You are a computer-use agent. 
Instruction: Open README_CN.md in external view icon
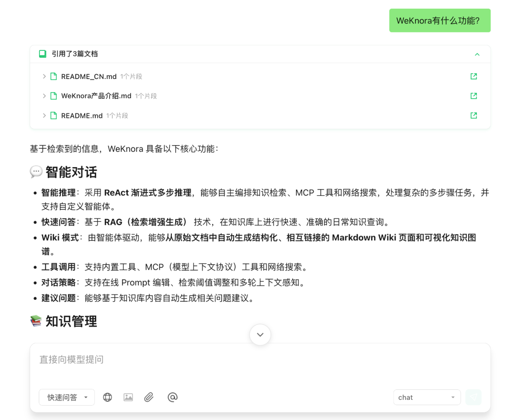coord(473,77)
